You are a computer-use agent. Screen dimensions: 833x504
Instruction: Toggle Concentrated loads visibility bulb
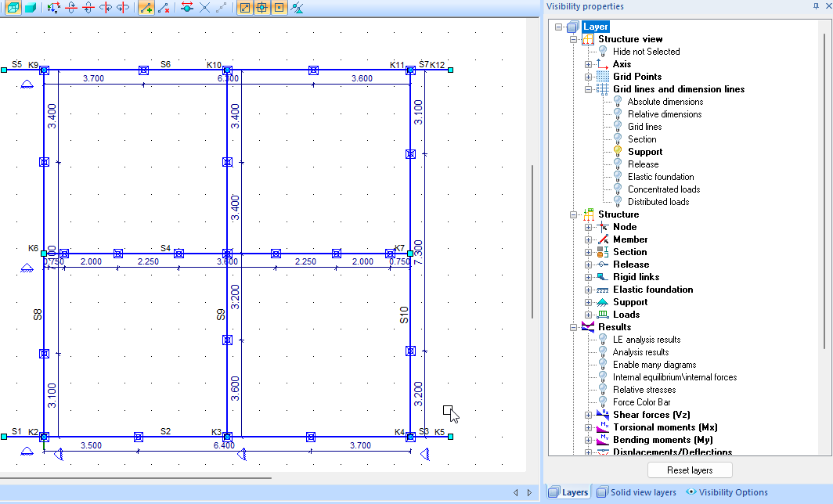618,189
